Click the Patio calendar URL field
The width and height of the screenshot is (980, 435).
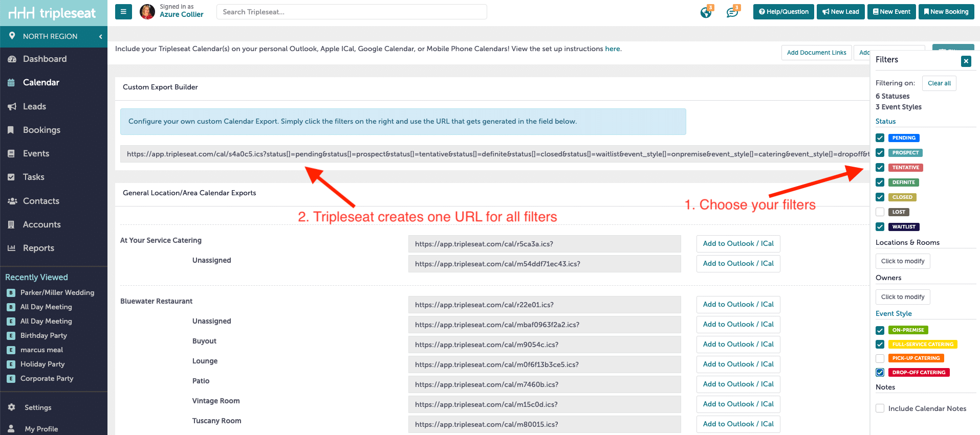tap(545, 384)
